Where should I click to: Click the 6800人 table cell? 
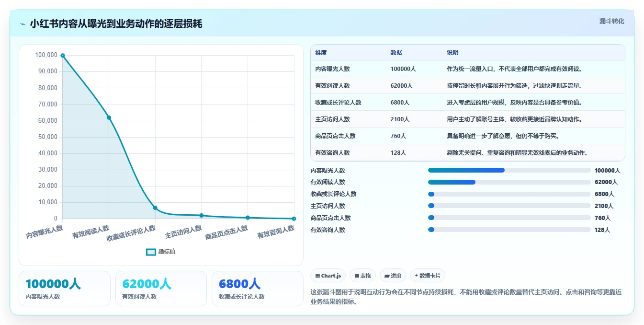click(x=400, y=103)
